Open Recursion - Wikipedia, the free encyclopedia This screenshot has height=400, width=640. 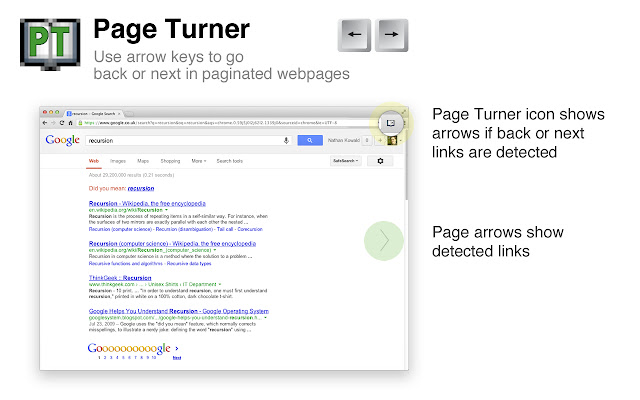click(147, 203)
